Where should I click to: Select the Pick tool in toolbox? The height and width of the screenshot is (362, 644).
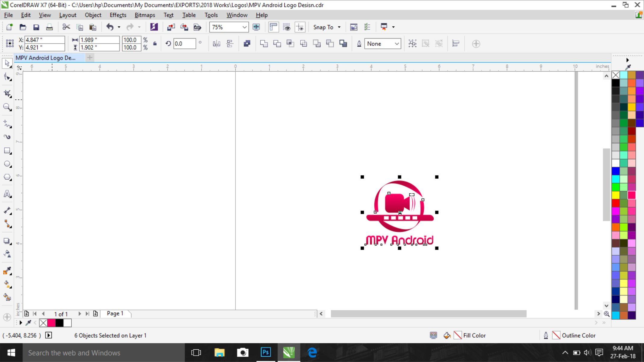[x=7, y=63]
